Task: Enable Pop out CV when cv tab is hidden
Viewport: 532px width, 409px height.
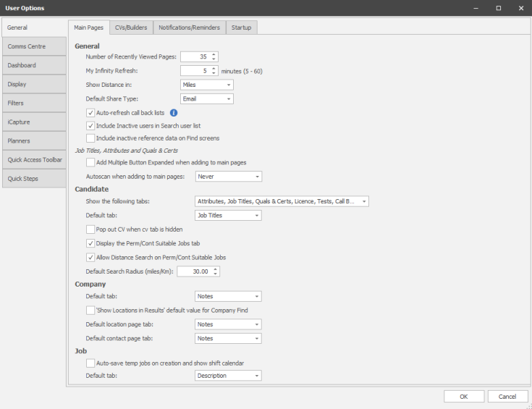Action: (x=90, y=229)
